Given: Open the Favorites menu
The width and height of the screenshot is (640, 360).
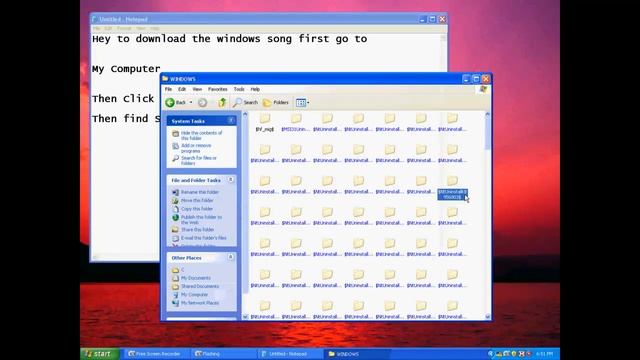Looking at the screenshot, I should tap(218, 89).
